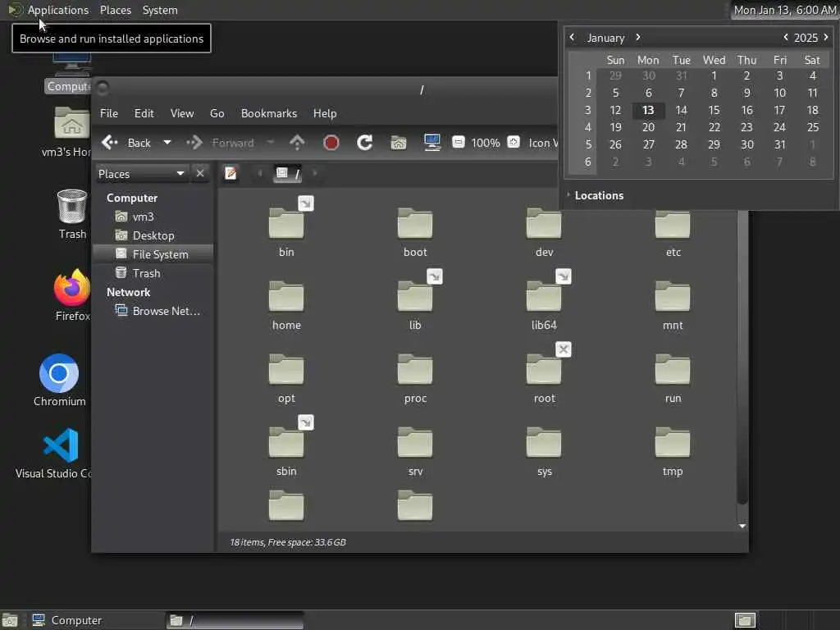Click the scrollbar down arrow
Screen dimensions: 840x630
click(x=742, y=526)
